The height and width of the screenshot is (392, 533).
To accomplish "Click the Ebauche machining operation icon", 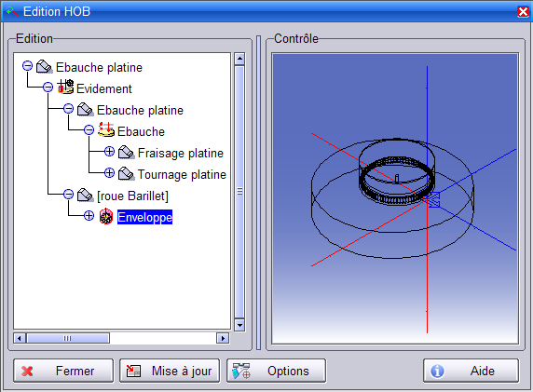I will tap(106, 129).
